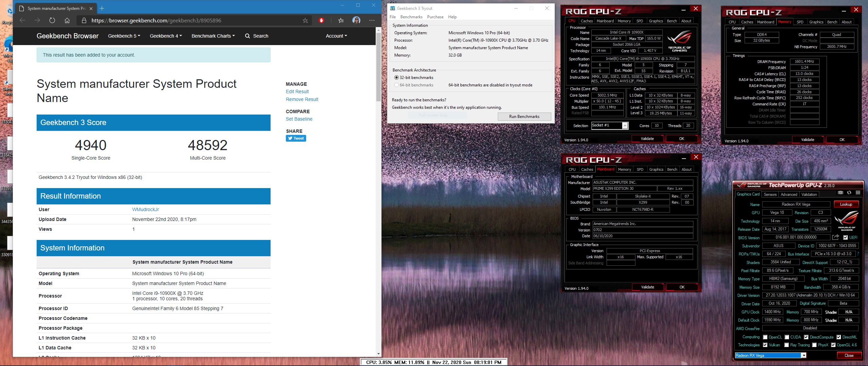The image size is (868, 366).
Task: Take a GPU-Z screenshot with camera icon
Action: pyautogui.click(x=840, y=192)
